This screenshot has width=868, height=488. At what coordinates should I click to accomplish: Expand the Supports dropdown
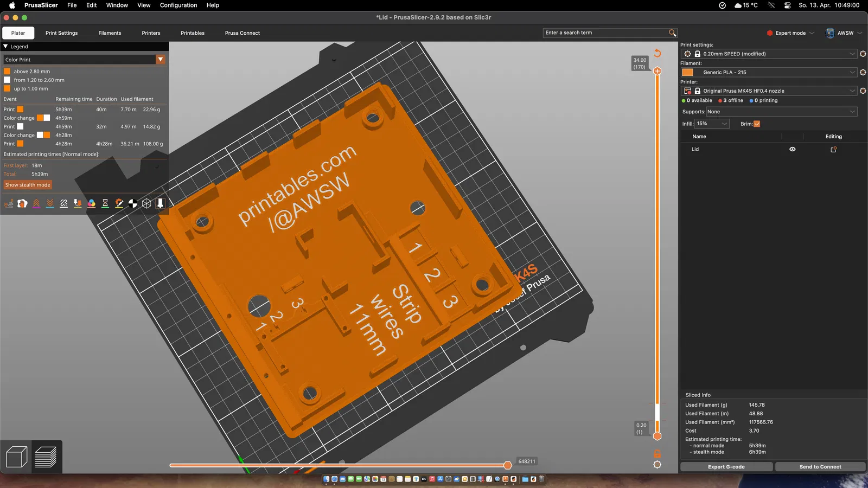781,112
